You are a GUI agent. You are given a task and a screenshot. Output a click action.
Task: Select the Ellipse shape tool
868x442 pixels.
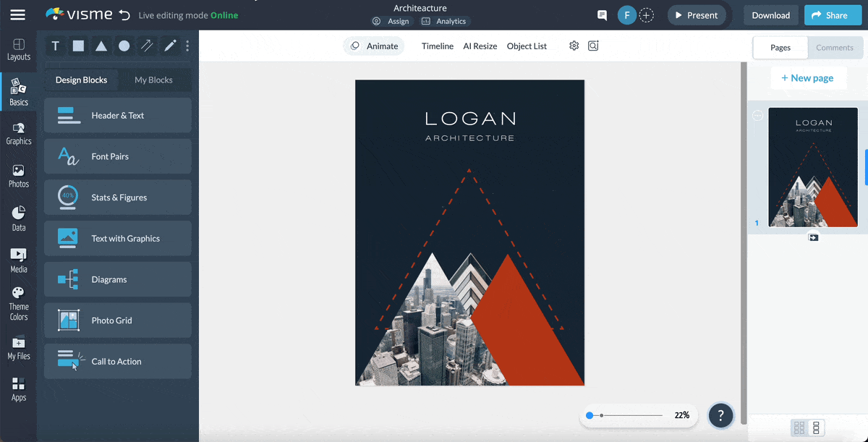pyautogui.click(x=124, y=46)
